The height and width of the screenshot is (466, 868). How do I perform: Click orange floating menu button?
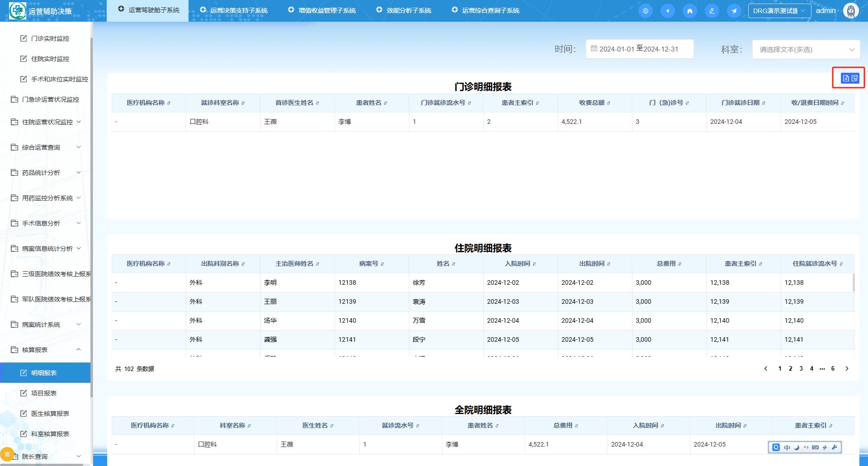[x=7, y=454]
